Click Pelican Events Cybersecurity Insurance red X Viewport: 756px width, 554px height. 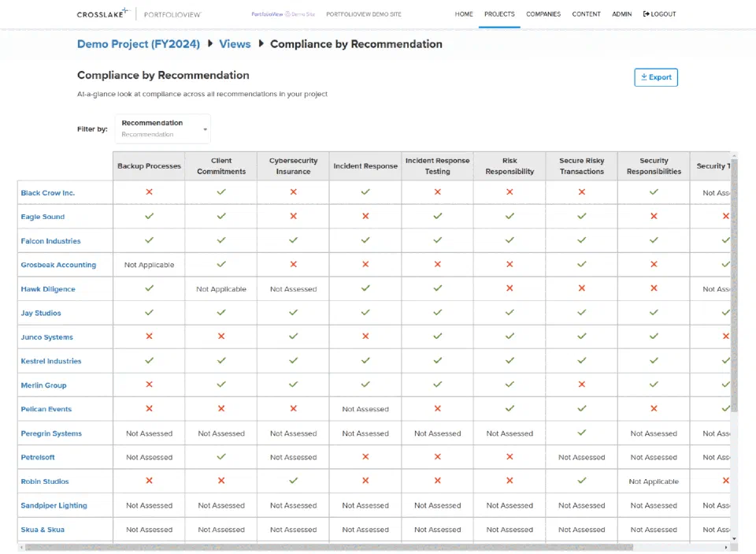tap(293, 408)
